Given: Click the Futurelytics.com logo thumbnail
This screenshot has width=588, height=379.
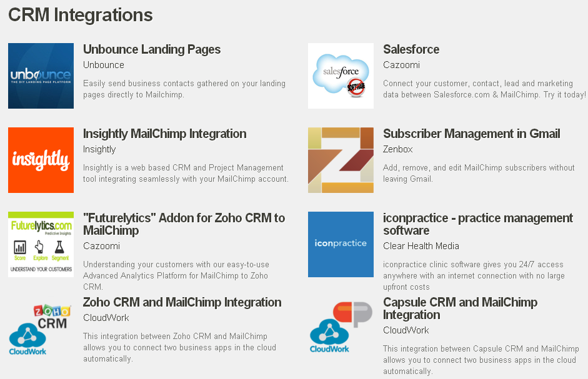Looking at the screenshot, I should click(41, 244).
